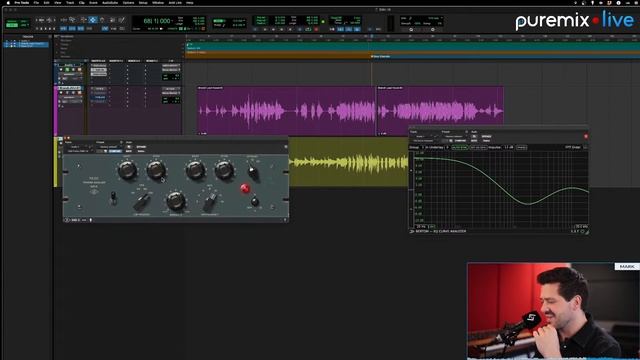Select the Selector tool
640x360 pixels.
83,20
